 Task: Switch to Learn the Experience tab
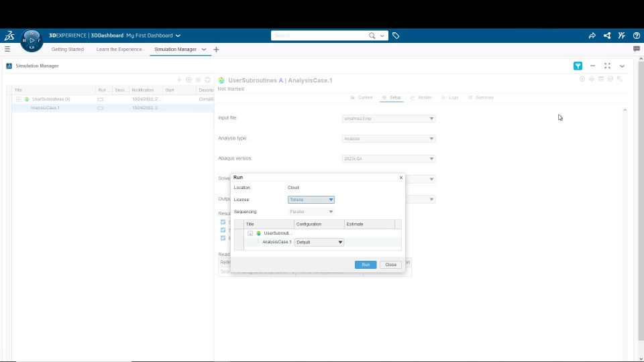coord(119,49)
